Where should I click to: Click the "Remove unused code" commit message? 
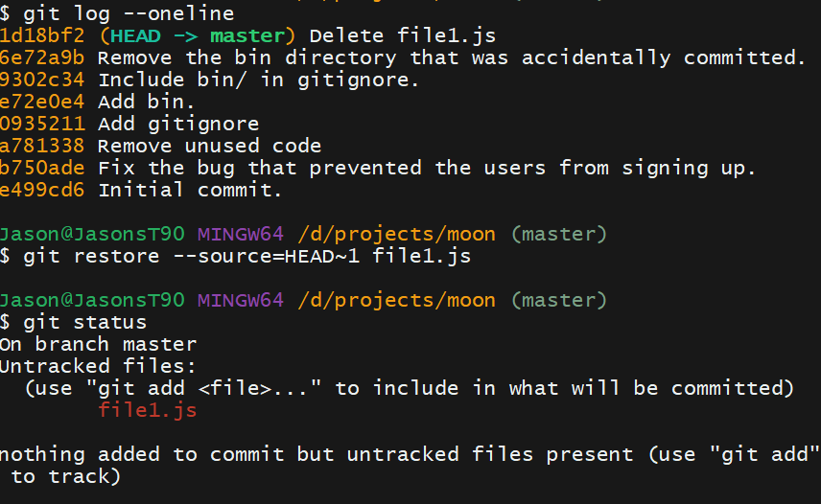point(209,147)
